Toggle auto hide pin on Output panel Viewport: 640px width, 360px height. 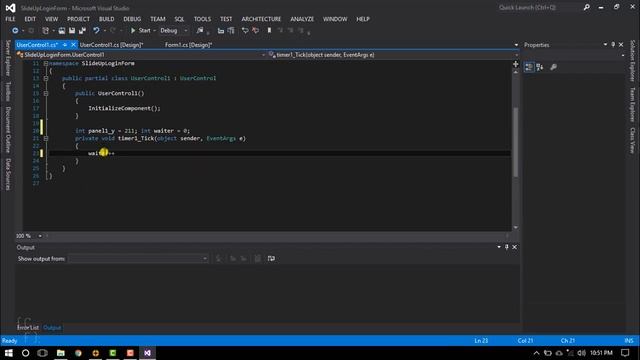[x=507, y=247]
